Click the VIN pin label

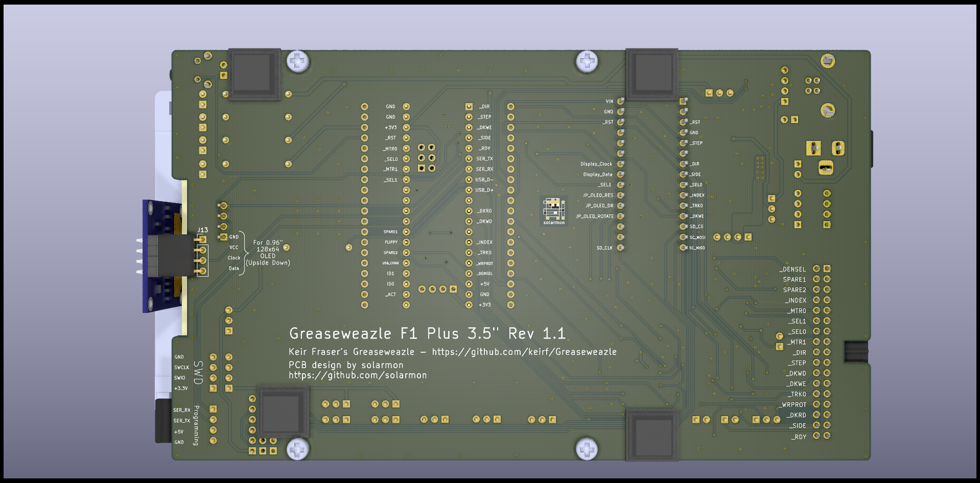point(609,102)
